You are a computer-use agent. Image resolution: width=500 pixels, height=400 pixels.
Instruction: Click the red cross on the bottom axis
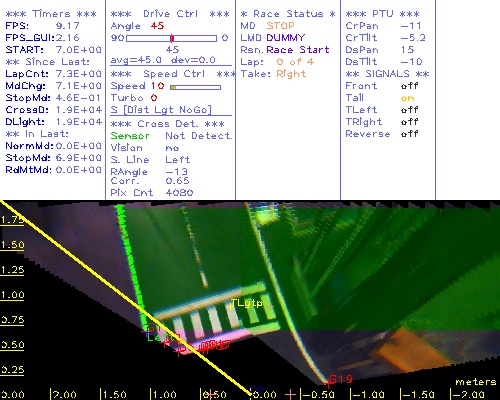pos(291,394)
